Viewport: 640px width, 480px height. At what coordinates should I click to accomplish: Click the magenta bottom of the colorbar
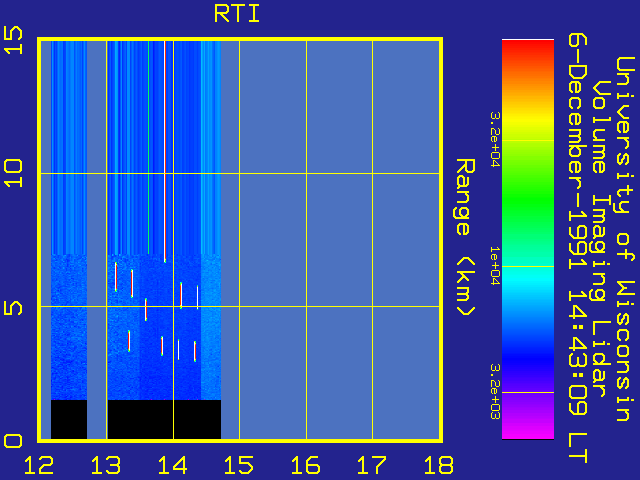[528, 429]
